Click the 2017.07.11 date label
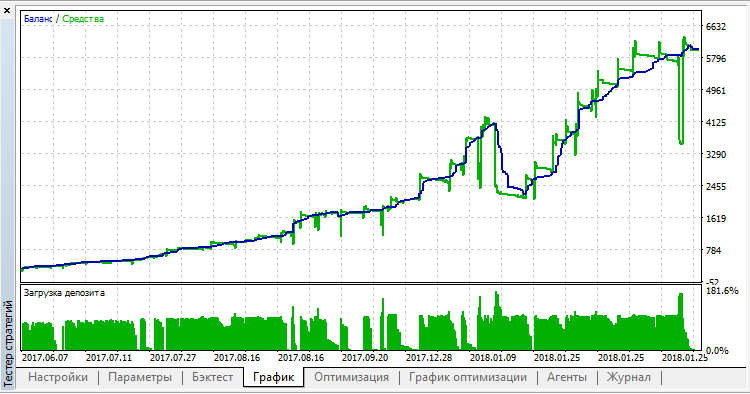750x394 pixels. click(109, 358)
